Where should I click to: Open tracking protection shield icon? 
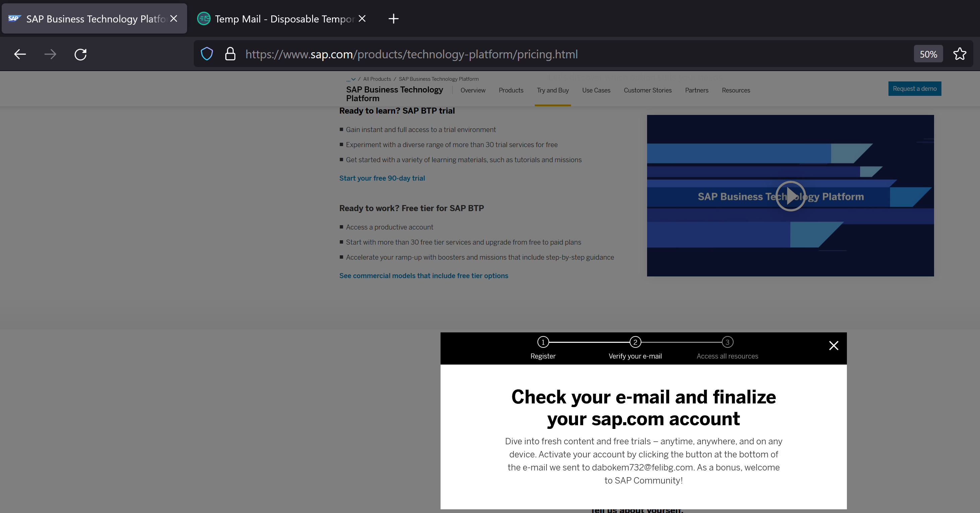tap(207, 54)
